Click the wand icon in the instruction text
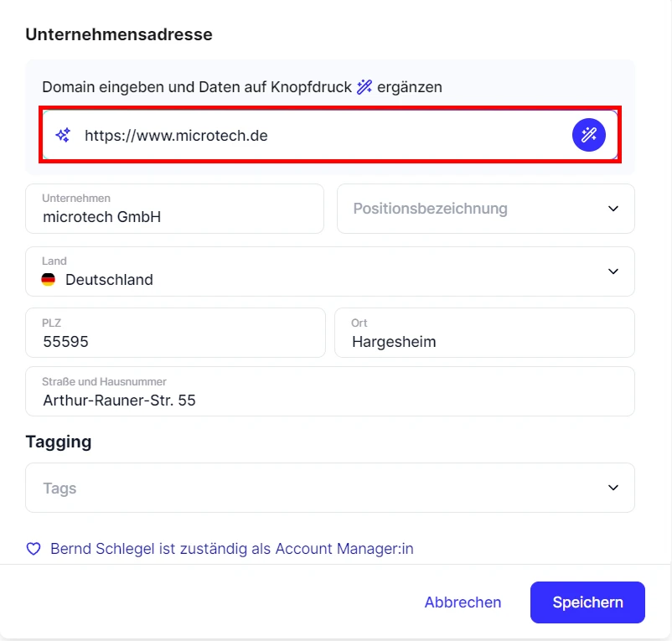The height and width of the screenshot is (641, 672). click(x=364, y=86)
